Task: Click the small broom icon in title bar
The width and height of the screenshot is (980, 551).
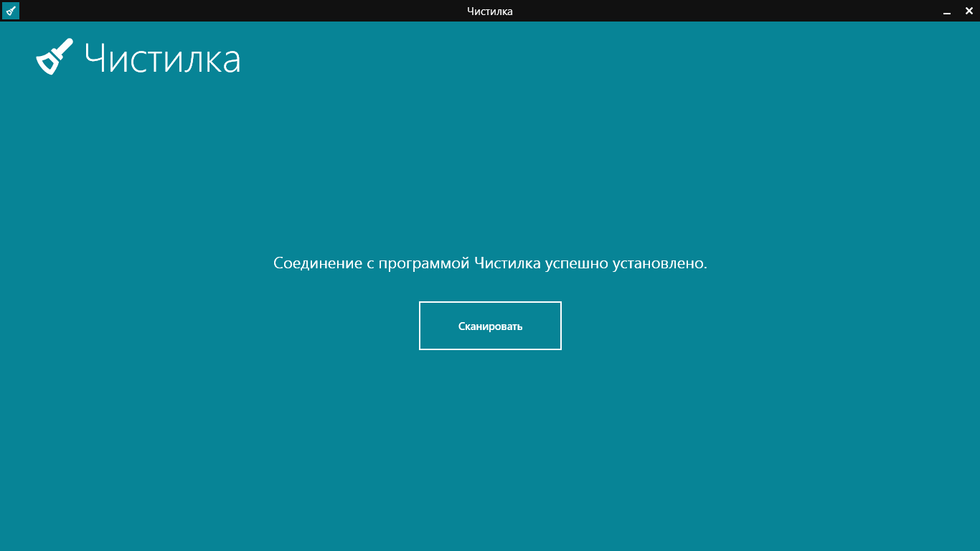Action: (x=11, y=11)
